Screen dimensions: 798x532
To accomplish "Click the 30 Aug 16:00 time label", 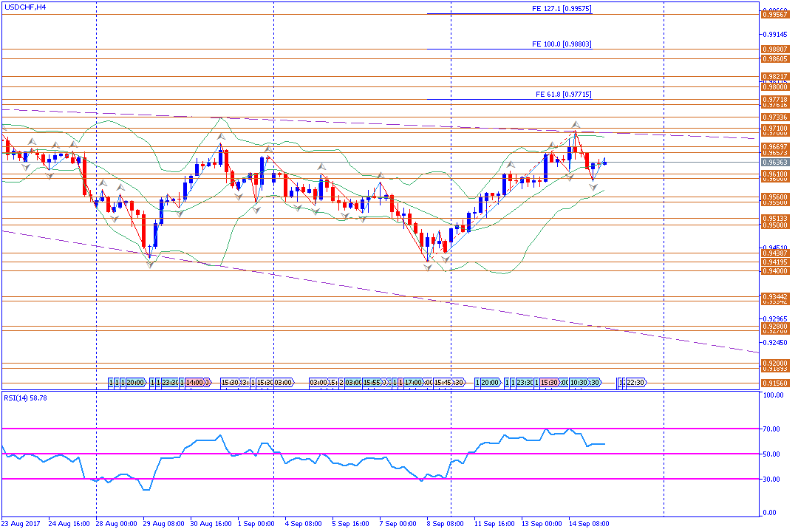I will tap(211, 523).
